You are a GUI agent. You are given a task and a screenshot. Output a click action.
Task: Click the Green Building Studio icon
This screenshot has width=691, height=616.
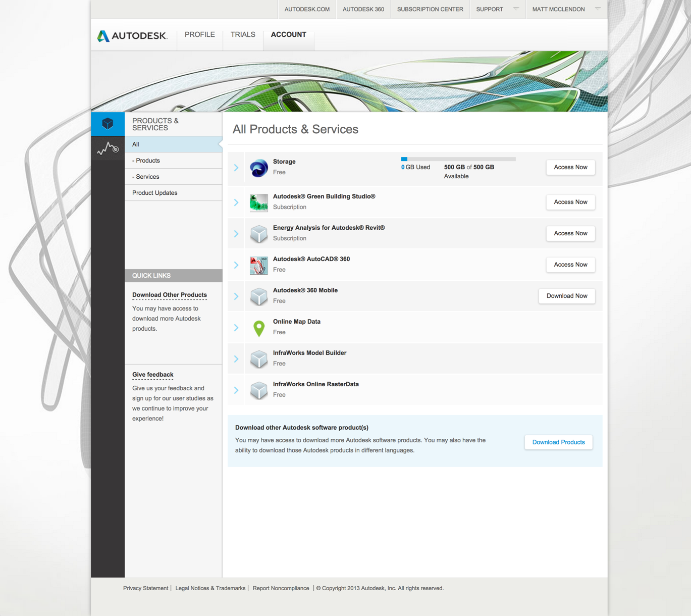[259, 202]
